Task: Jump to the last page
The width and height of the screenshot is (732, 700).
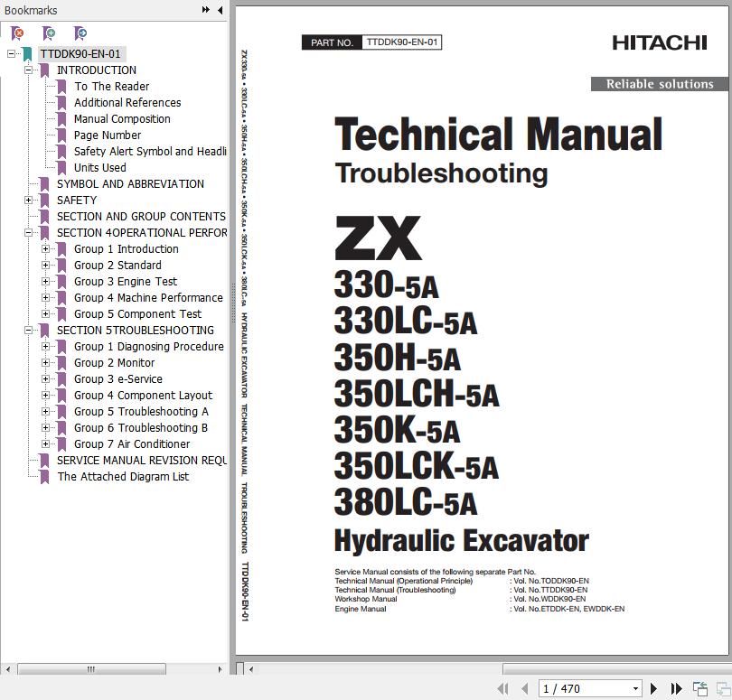Action: coord(677,688)
